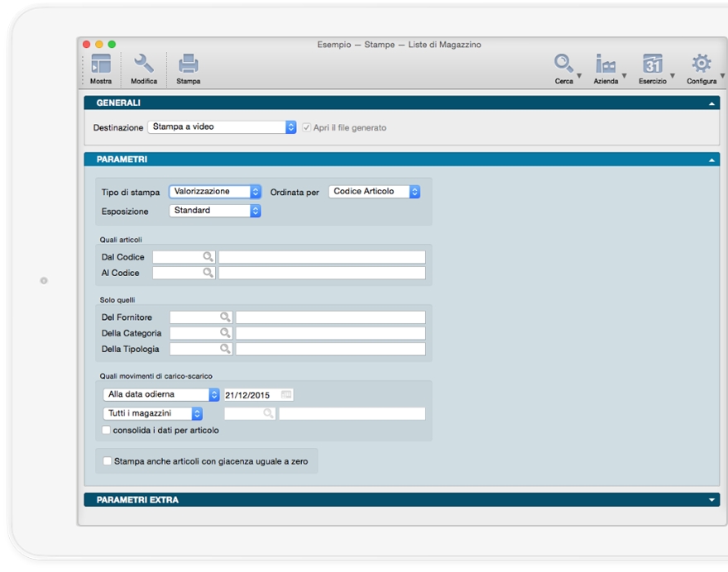Expand the PARAMETRI EXTRA section
728x572 pixels.
click(x=711, y=500)
